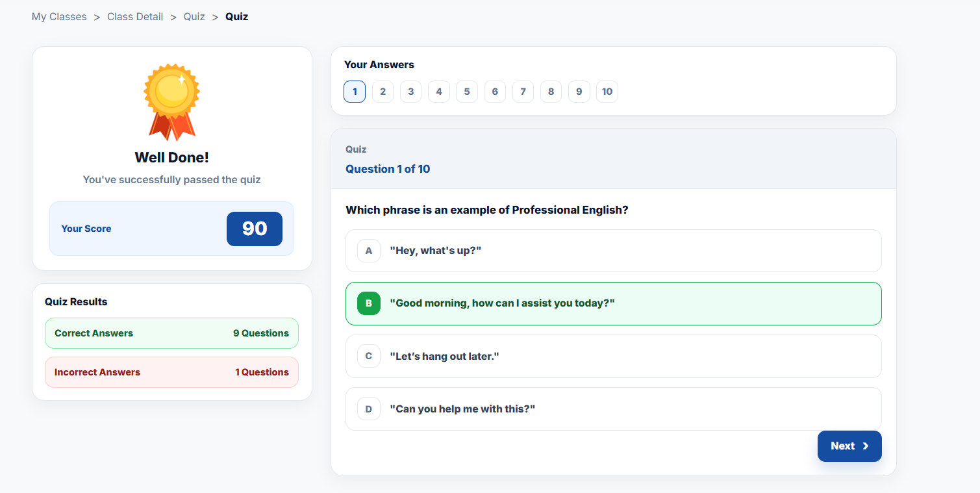Screen dimensions: 980x493
Task: Click the Correct Answers result row
Action: [171, 333]
